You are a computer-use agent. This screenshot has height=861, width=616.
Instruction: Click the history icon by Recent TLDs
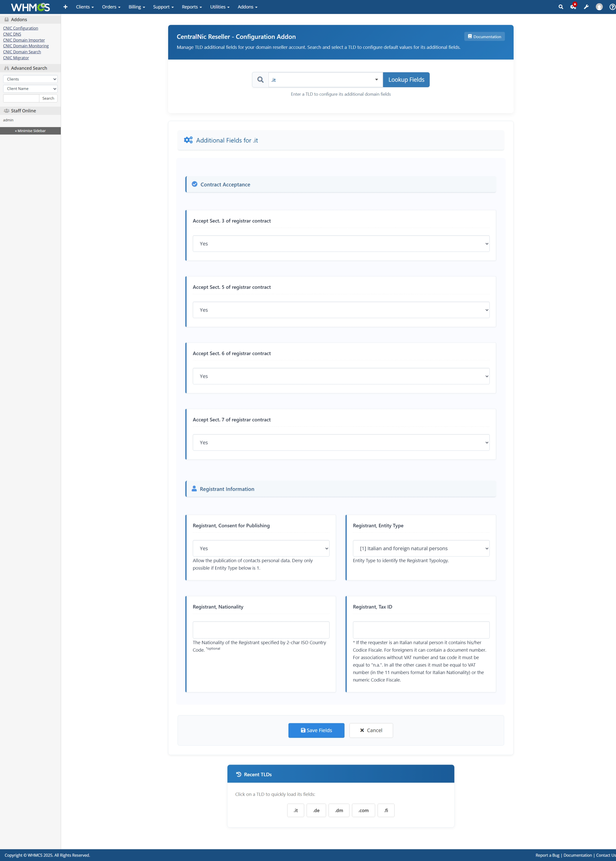pos(239,774)
